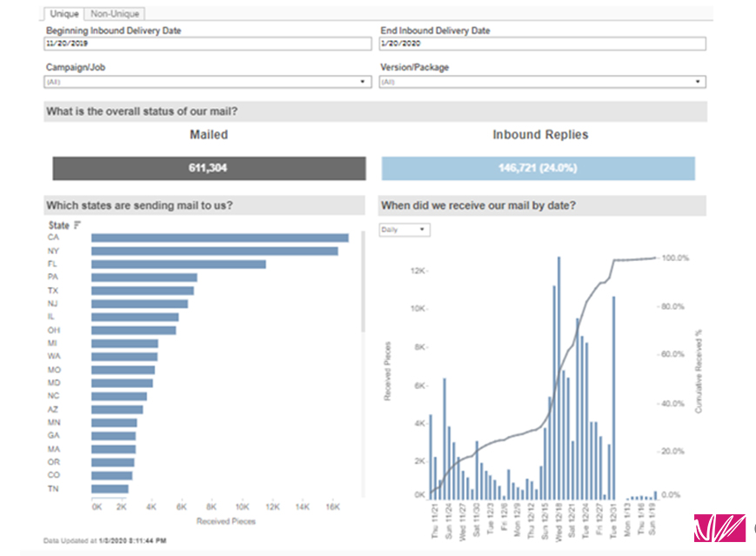Click the states list vertical scrollbar
The width and height of the screenshot is (756, 556).
tap(363, 282)
